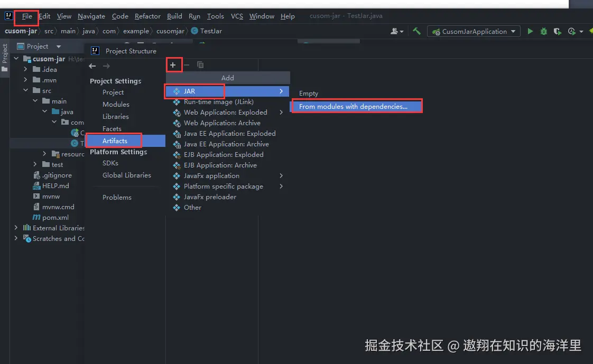Open the CusomJarApplication run configuration dropdown
The image size is (593, 364).
(474, 31)
